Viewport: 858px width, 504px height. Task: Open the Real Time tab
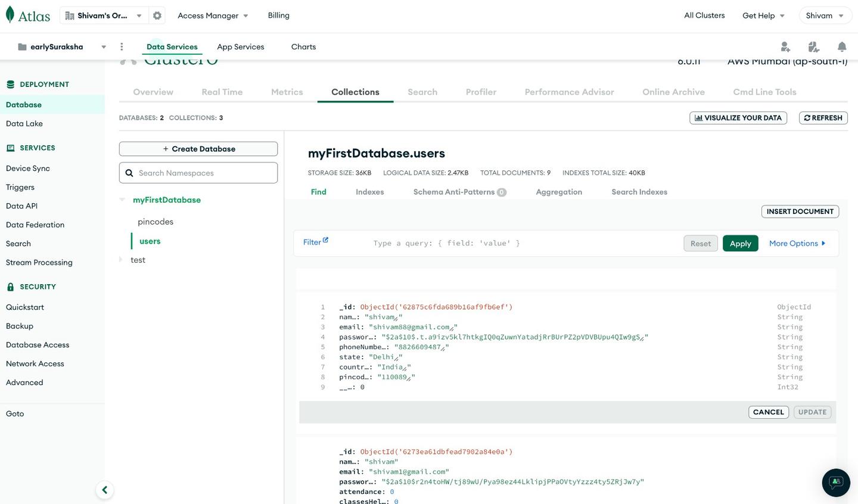[x=222, y=92]
